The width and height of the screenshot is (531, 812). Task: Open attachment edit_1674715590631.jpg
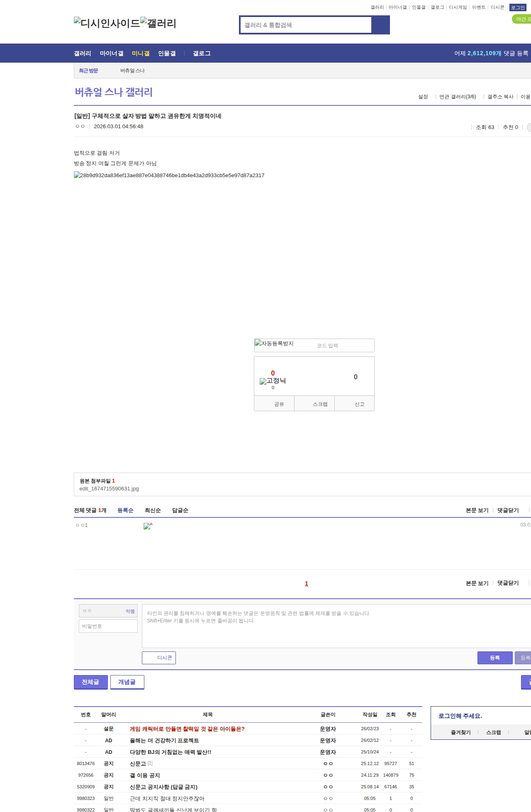(x=109, y=489)
